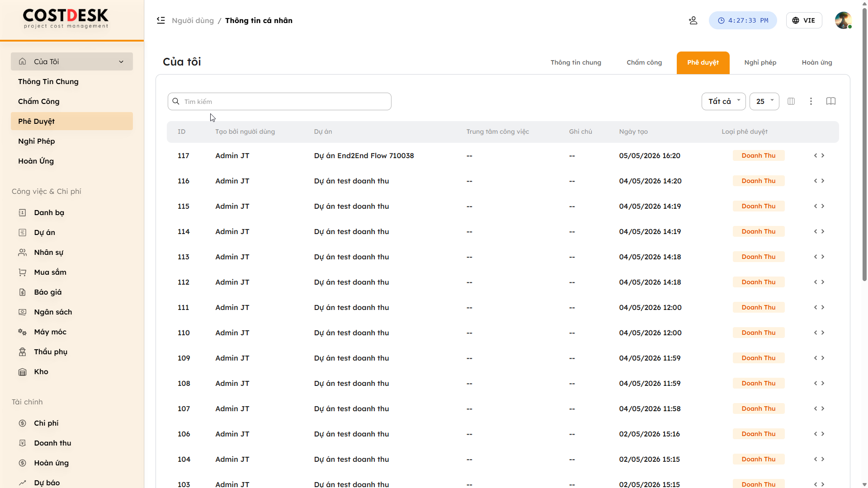Viewport: 868px width, 488px height.
Task: Click the 4:27:33 PM clock badge
Action: point(743,20)
